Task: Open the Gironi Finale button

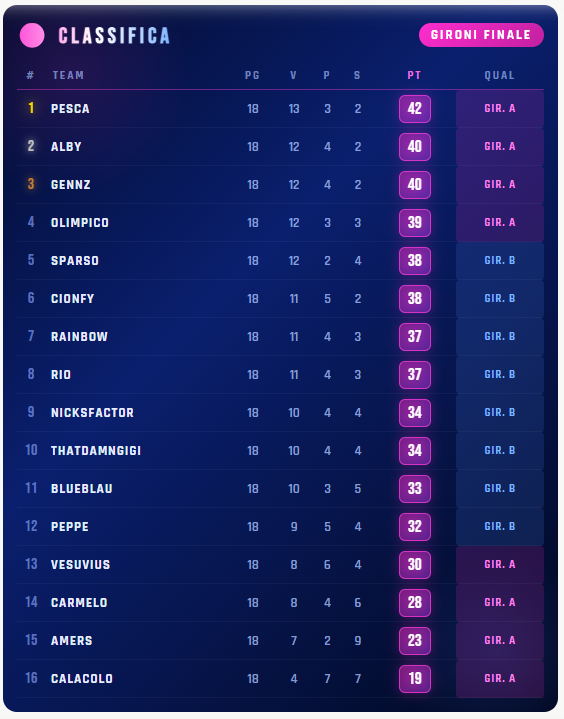Action: [x=481, y=35]
